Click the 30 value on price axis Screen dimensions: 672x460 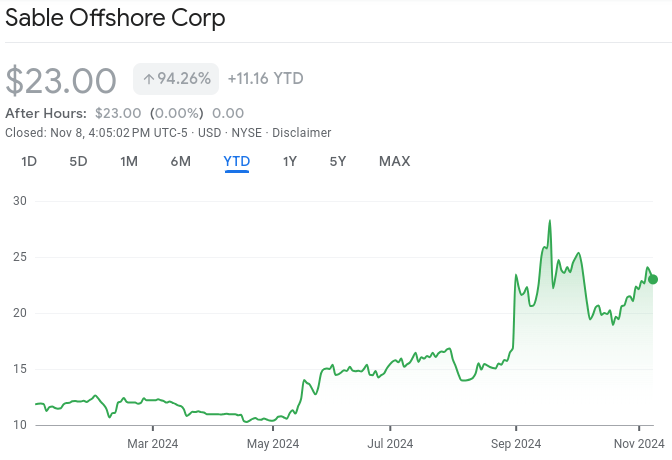click(19, 201)
